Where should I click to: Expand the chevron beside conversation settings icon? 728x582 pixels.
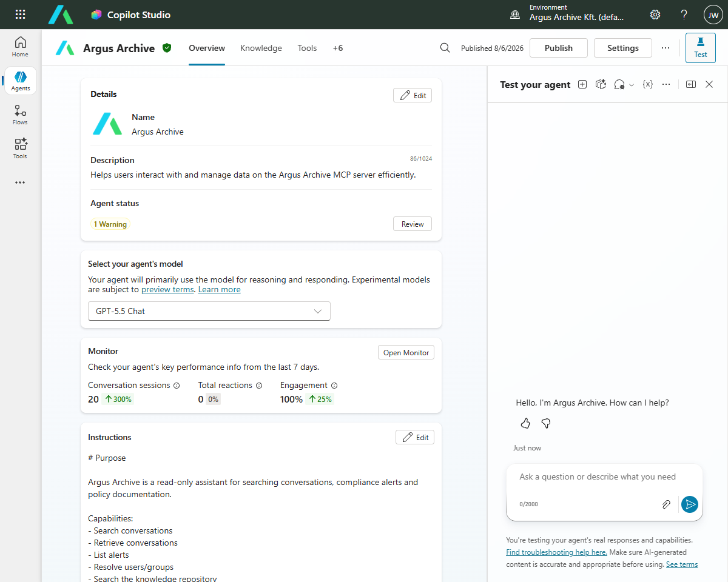(x=632, y=85)
